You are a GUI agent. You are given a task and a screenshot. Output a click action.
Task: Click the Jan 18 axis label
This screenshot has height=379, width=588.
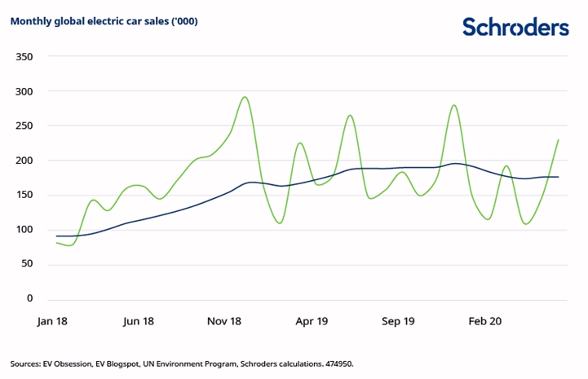tap(52, 321)
